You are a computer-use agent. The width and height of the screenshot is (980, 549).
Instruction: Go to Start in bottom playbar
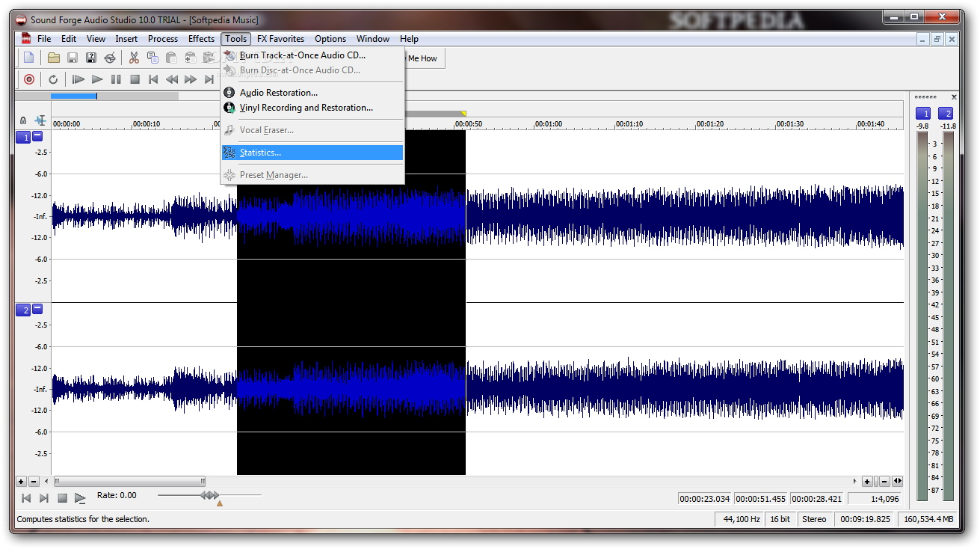tap(26, 498)
